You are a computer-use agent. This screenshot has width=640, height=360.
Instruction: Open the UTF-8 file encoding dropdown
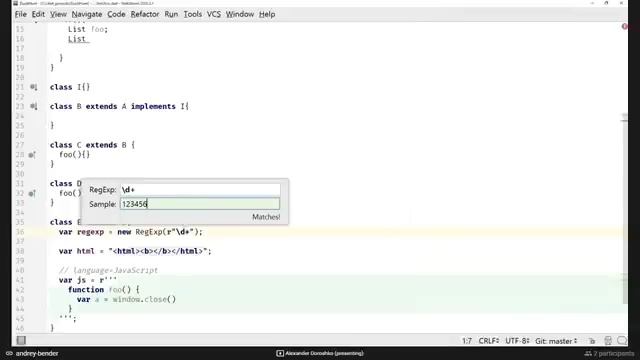[x=517, y=341]
